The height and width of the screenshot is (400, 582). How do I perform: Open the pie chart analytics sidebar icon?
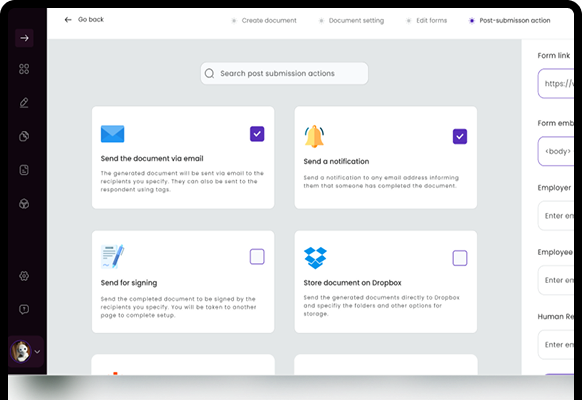[24, 136]
